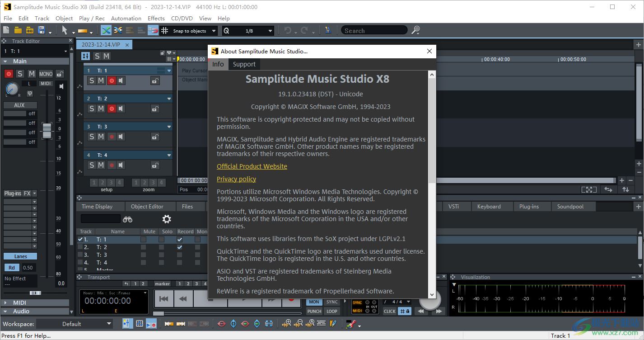
Task: Open the 1/8 quantize dropdown
Action: click(x=270, y=30)
